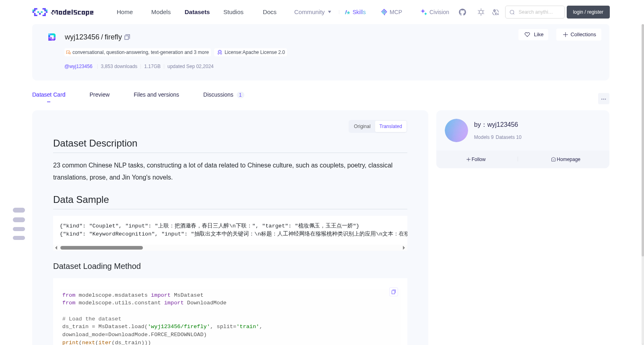Open the MCP page
This screenshot has width=644, height=345.
click(x=391, y=12)
